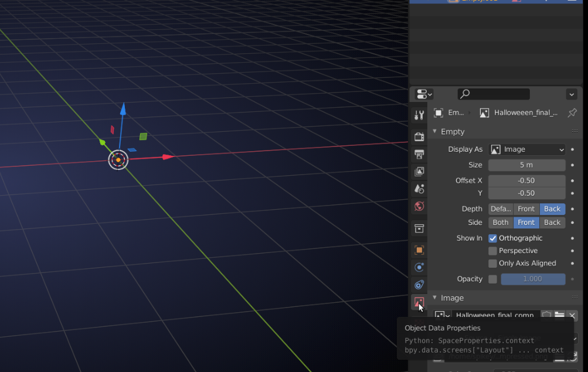Viewport: 588px width, 372px height.
Task: Click animate dot next to Side
Action: [x=572, y=223]
